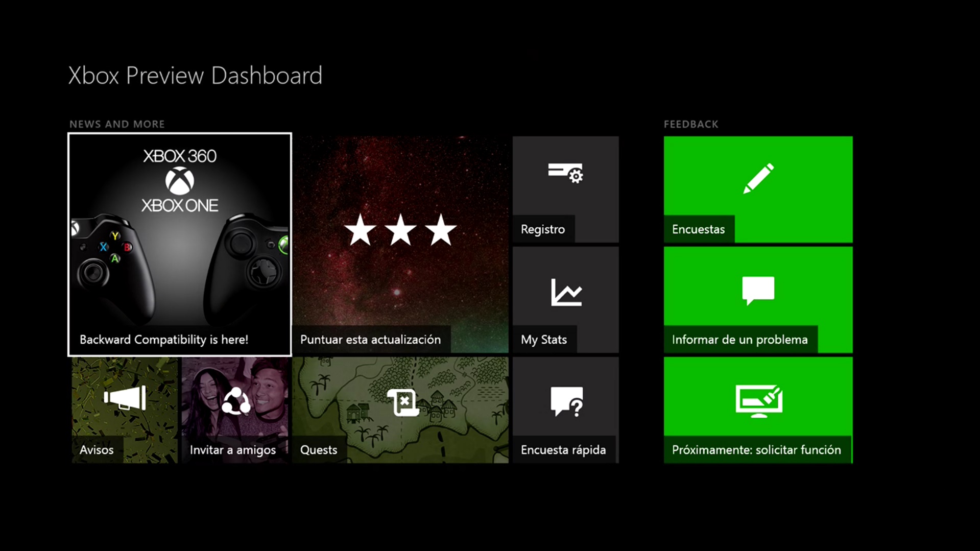This screenshot has width=980, height=551.
Task: Click the Encuesta rápida question bubble icon
Action: [x=566, y=401]
